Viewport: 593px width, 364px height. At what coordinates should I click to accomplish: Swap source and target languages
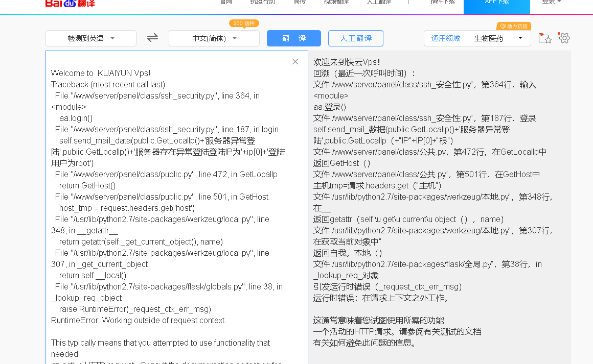[x=152, y=38]
